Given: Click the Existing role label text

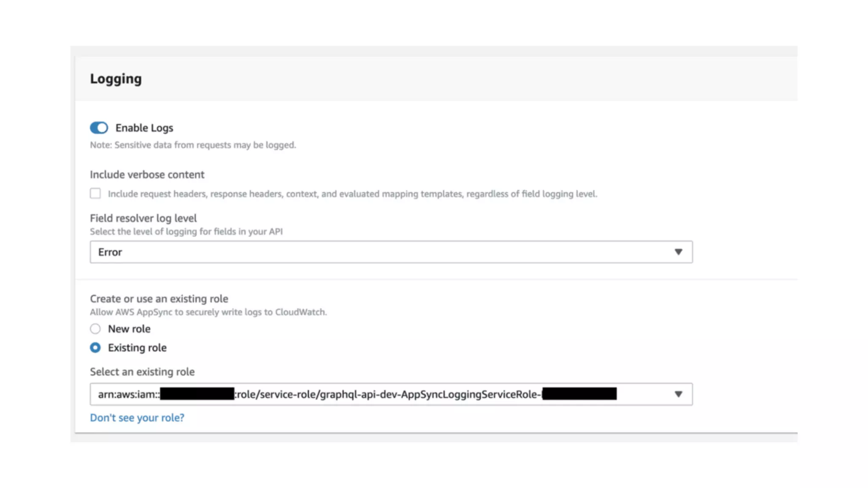Looking at the screenshot, I should (137, 348).
